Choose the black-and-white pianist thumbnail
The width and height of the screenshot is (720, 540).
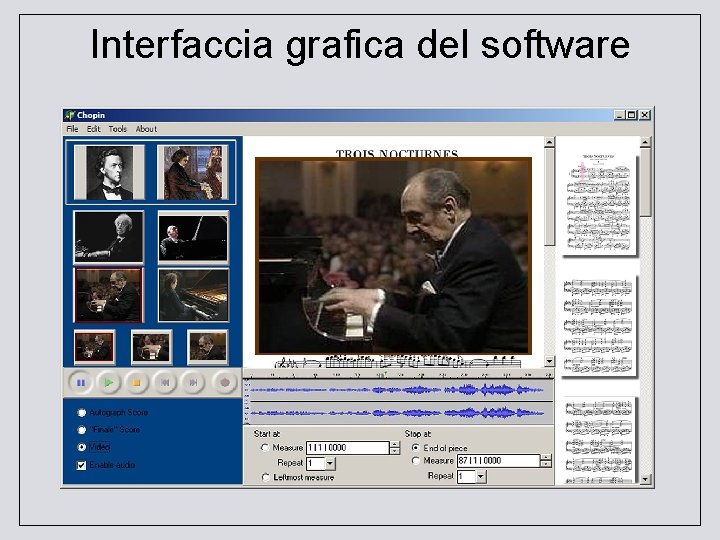pyautogui.click(x=108, y=237)
